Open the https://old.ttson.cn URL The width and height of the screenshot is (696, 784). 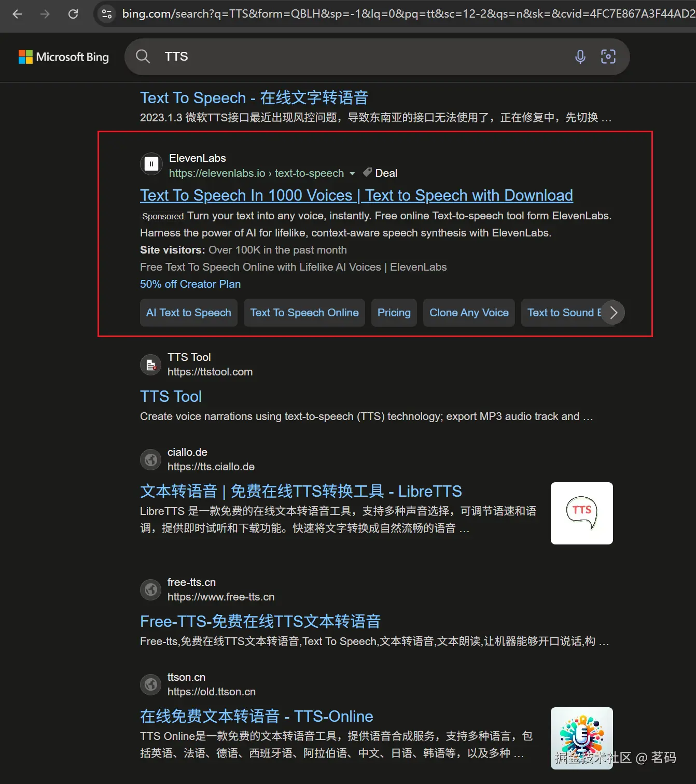[x=212, y=692]
